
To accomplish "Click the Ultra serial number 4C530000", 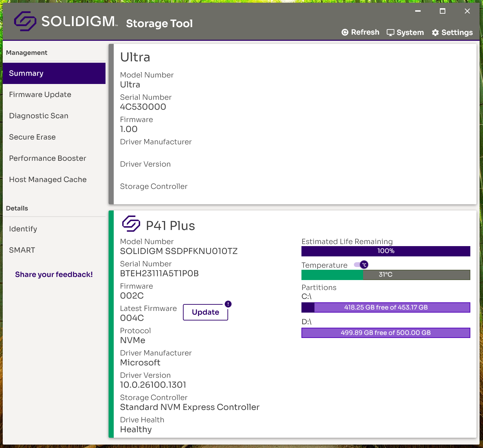I will 143,107.
